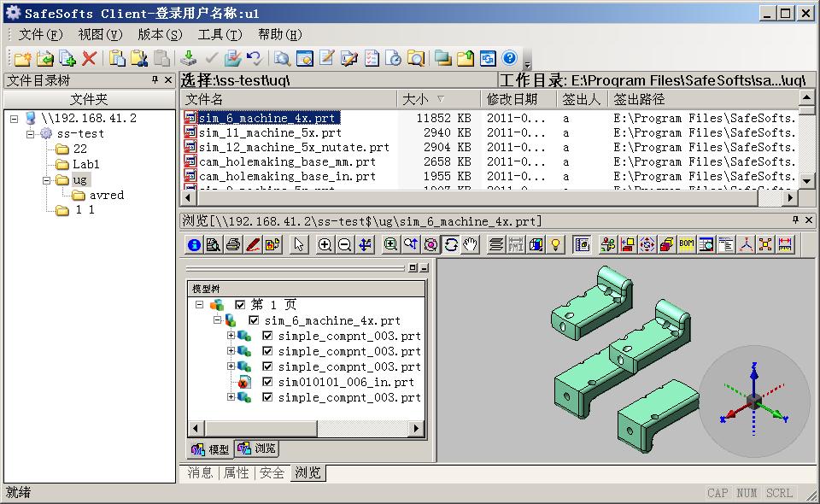Click the light bulb icon
Image resolution: width=820 pixels, height=504 pixels.
555,244
